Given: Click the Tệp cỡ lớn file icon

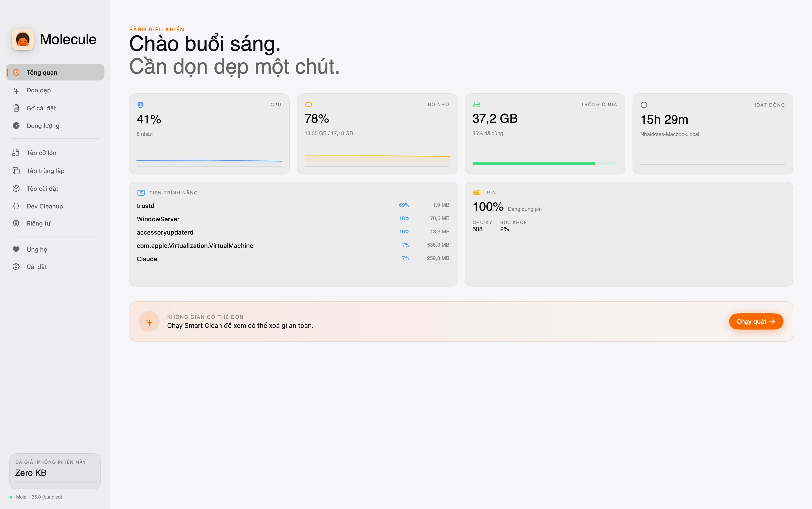Looking at the screenshot, I should coord(16,152).
